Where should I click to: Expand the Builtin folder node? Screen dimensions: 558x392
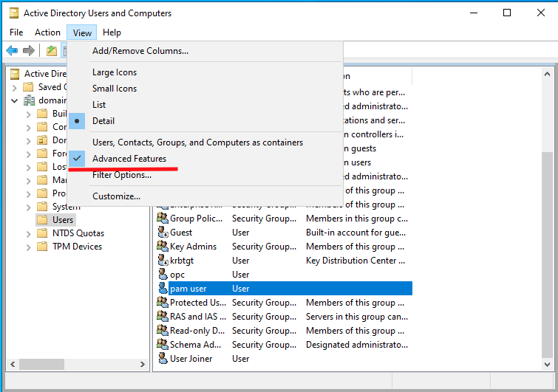coord(29,114)
